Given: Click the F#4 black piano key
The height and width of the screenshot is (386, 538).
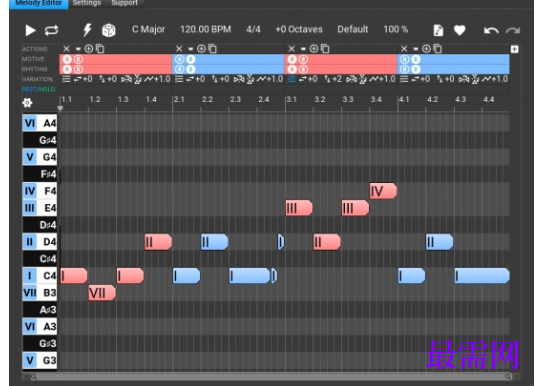Looking at the screenshot, I should pos(40,174).
